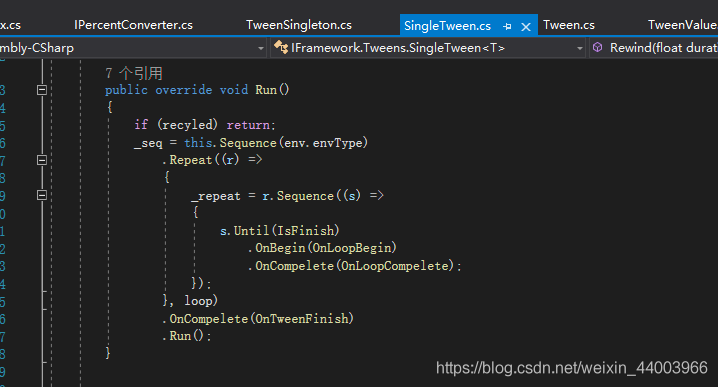Screen dimensions: 718x387
Task: Open the TweenValue tab
Action: 682,25
